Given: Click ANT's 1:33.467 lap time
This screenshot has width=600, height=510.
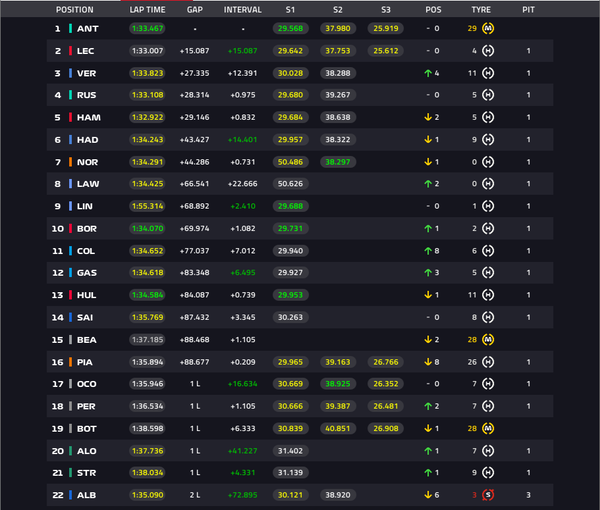Looking at the screenshot, I should coord(147,28).
